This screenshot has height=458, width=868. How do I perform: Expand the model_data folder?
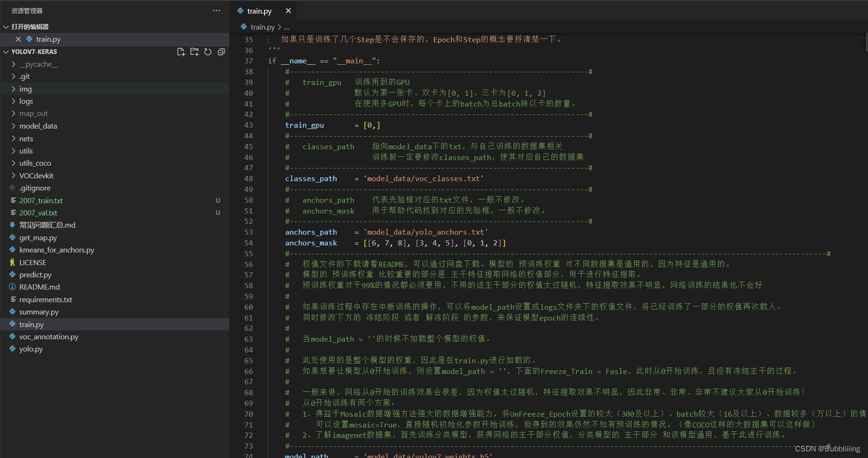tap(14, 126)
